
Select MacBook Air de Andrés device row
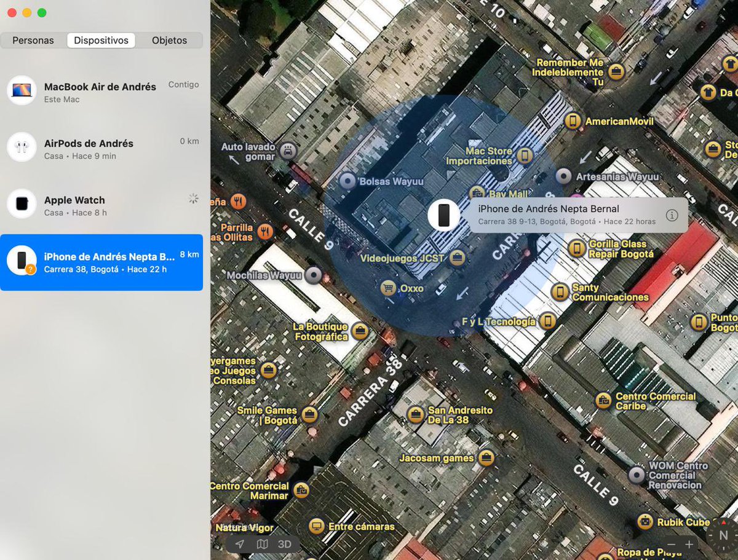point(101,92)
